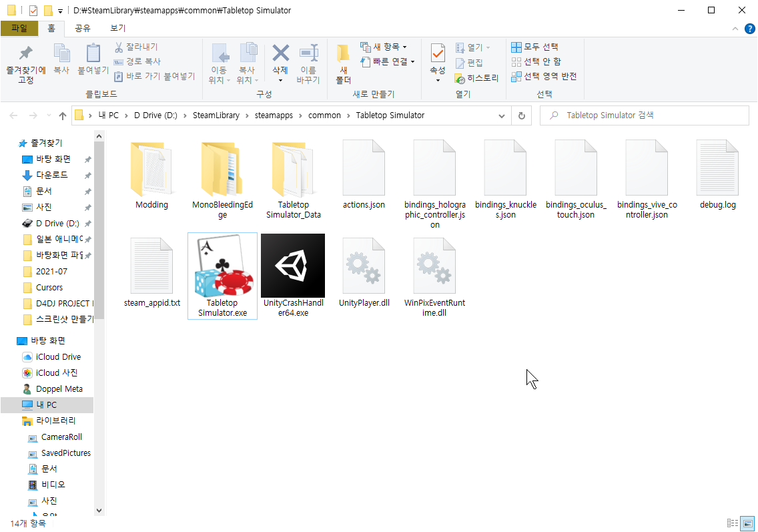Click Cut (잘라내기) scissors icon
The height and width of the screenshot is (532, 758).
pyautogui.click(x=119, y=47)
